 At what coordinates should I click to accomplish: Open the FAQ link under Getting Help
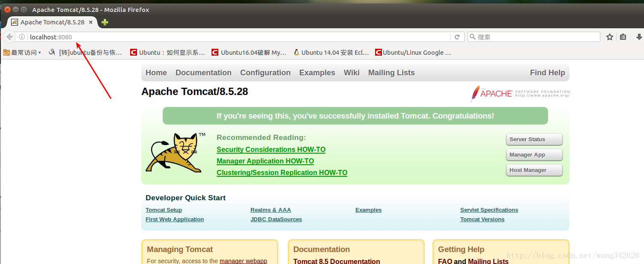[445, 261]
